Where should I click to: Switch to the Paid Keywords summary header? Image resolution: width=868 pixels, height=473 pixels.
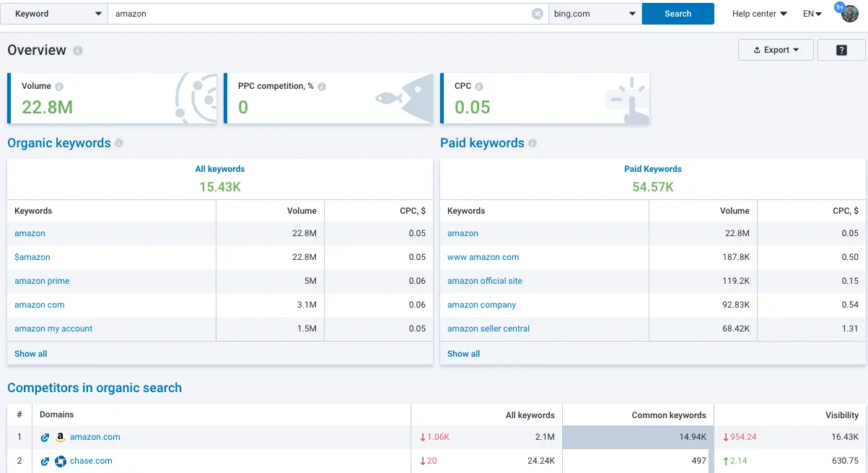652,169
